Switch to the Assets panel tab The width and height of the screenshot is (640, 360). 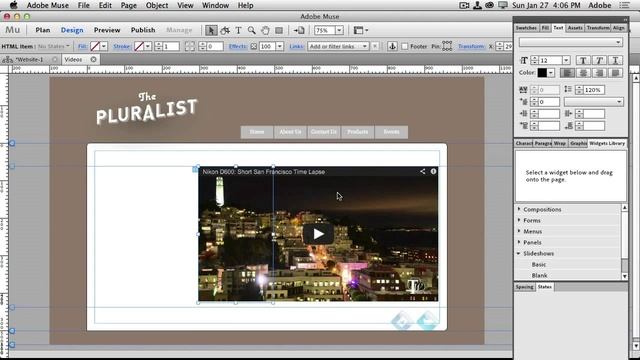pyautogui.click(x=575, y=28)
